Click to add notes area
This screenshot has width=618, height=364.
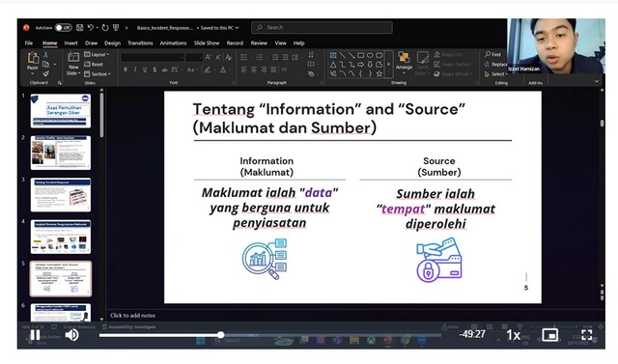point(133,316)
